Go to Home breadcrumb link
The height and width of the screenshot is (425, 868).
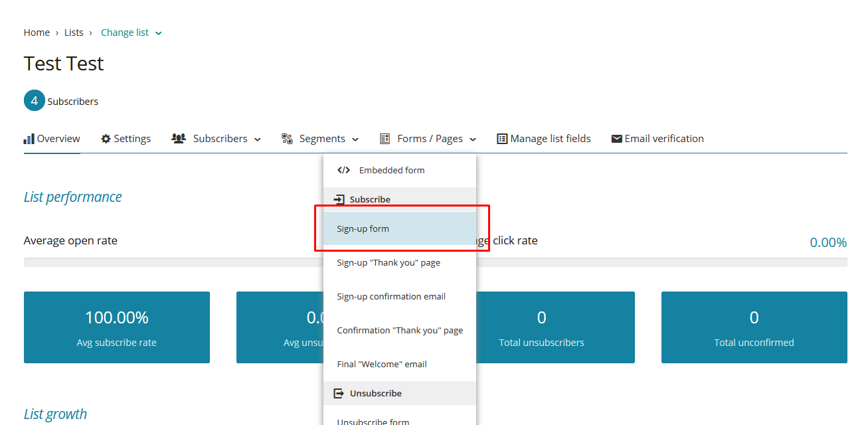click(37, 33)
